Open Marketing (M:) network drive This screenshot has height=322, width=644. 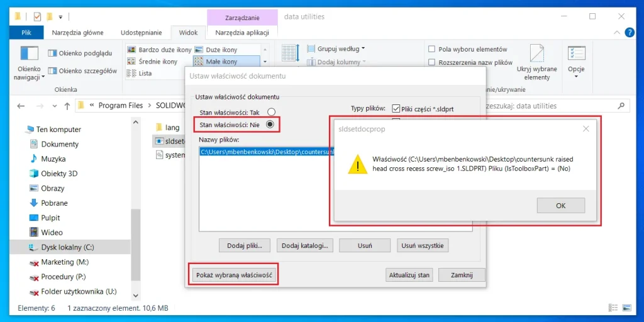click(65, 262)
